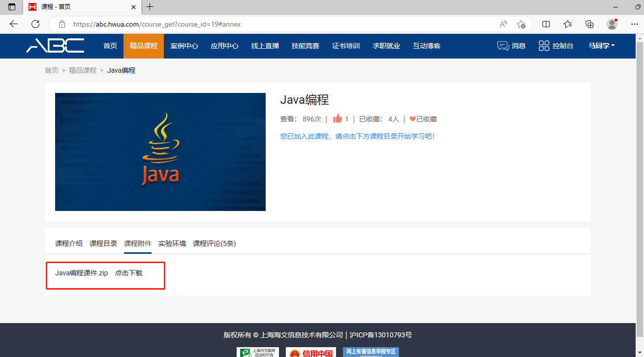Open 证书培训 in the navigation bar
The image size is (644, 357).
[346, 46]
